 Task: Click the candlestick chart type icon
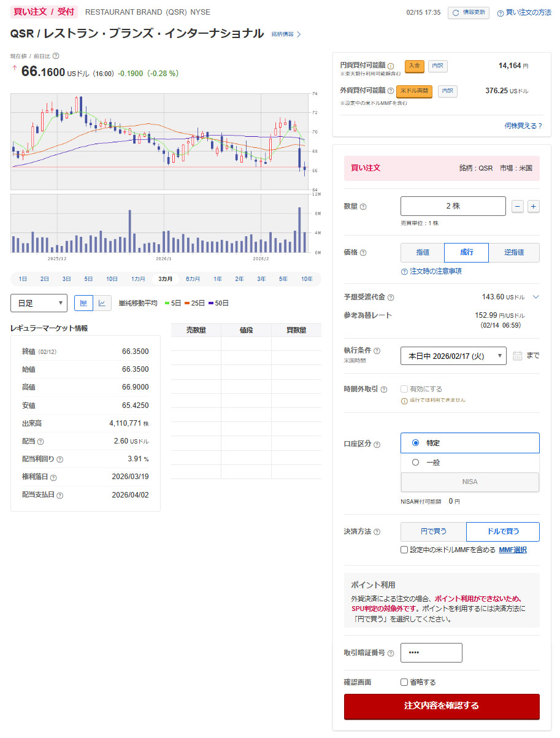(x=83, y=303)
